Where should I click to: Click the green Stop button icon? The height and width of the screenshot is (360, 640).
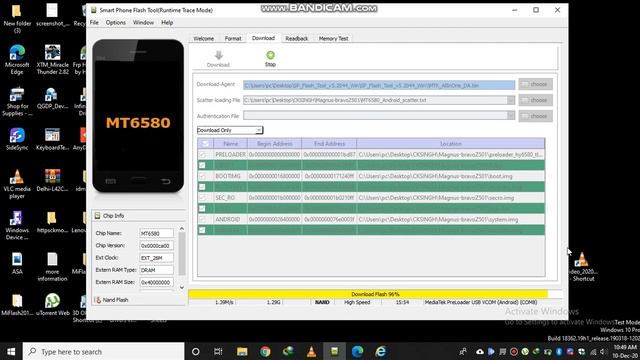pyautogui.click(x=270, y=55)
